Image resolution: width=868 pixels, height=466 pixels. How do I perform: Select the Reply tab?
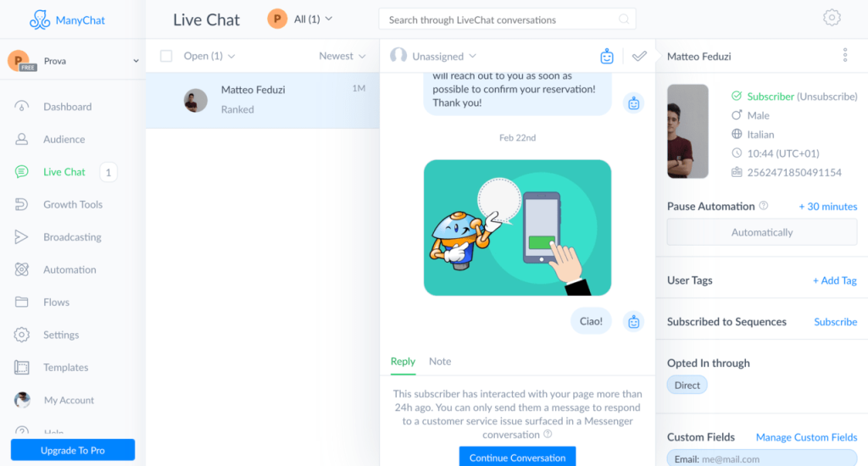coord(403,362)
